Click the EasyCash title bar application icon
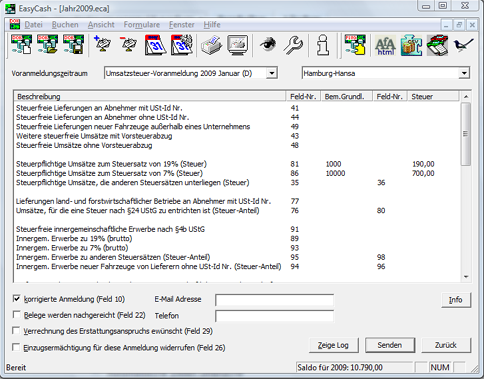 point(10,8)
